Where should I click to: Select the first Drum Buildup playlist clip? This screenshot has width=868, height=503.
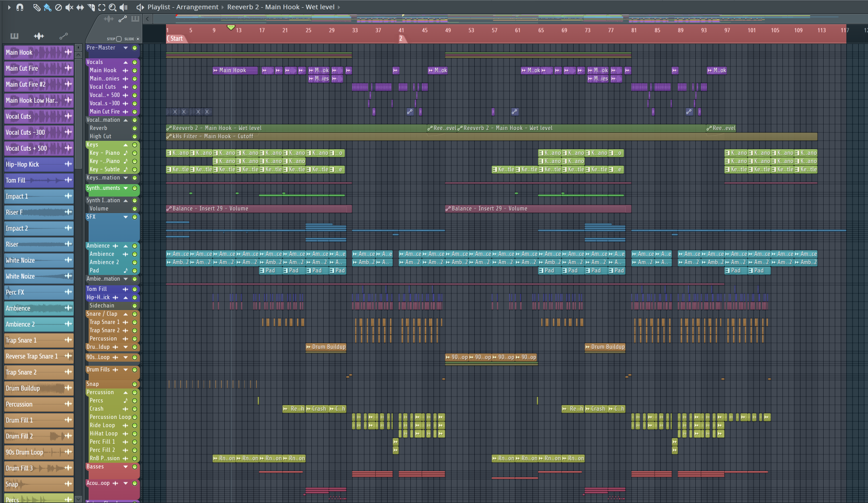(x=326, y=347)
